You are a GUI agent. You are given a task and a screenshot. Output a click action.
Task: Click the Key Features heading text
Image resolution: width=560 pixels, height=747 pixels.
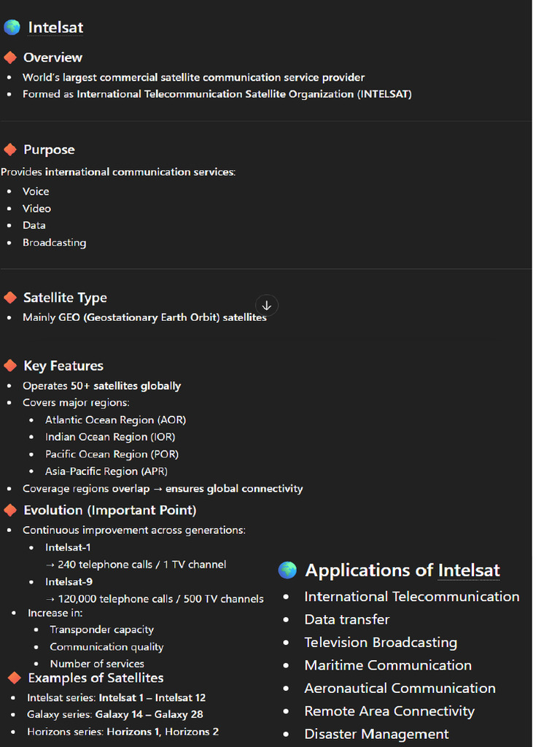[x=63, y=366]
